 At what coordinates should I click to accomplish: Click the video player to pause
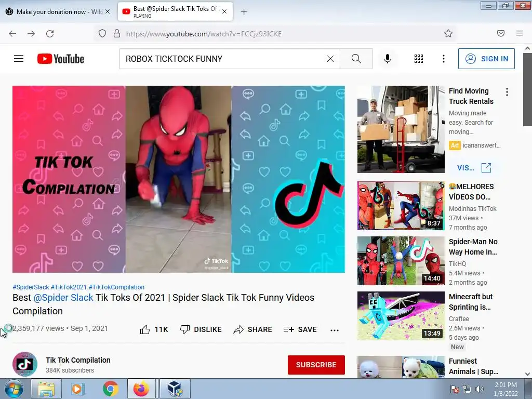click(179, 179)
